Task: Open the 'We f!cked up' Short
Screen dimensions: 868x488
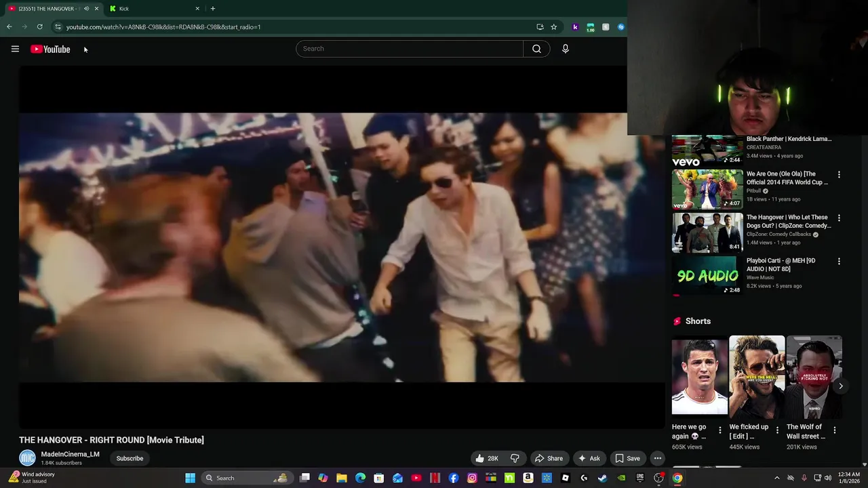Action: (757, 376)
